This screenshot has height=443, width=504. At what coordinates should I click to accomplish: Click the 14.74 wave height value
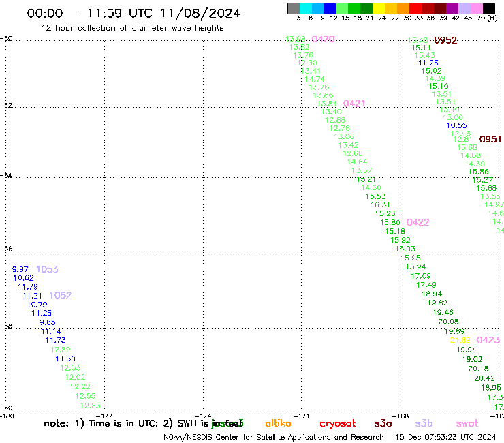pos(315,79)
